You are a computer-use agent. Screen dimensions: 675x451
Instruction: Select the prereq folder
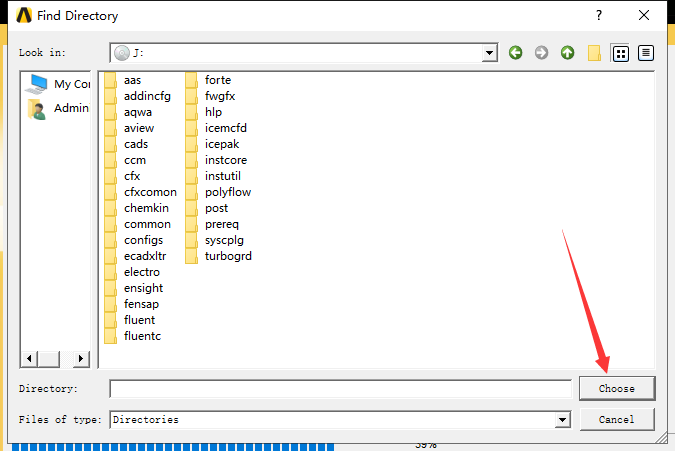coord(212,224)
